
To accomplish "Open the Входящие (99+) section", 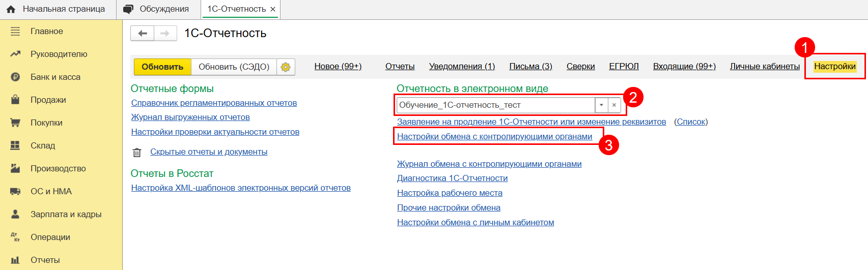I will 684,67.
